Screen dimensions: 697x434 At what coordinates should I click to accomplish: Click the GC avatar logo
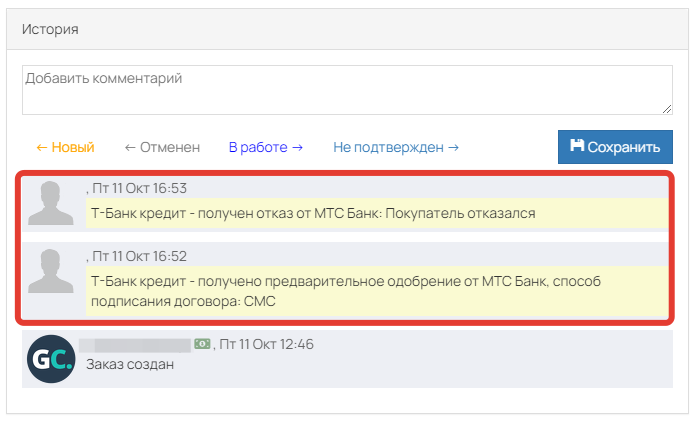coord(51,359)
